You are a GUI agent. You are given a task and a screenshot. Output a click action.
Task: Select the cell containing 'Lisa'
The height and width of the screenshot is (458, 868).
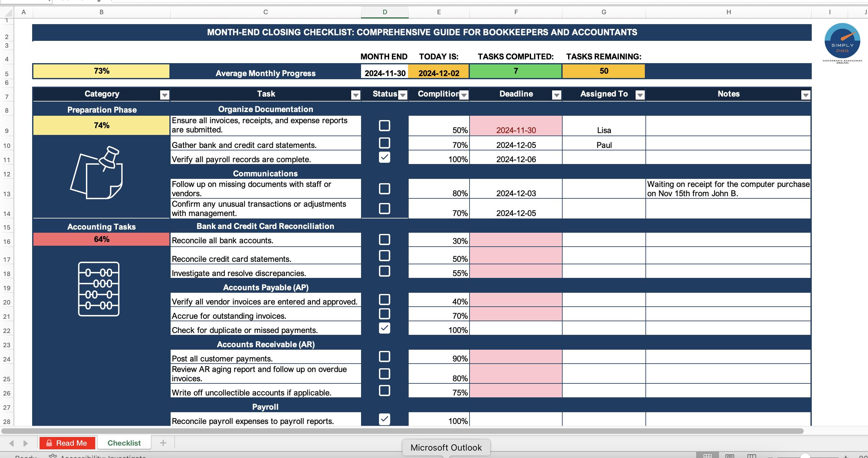[x=603, y=130]
